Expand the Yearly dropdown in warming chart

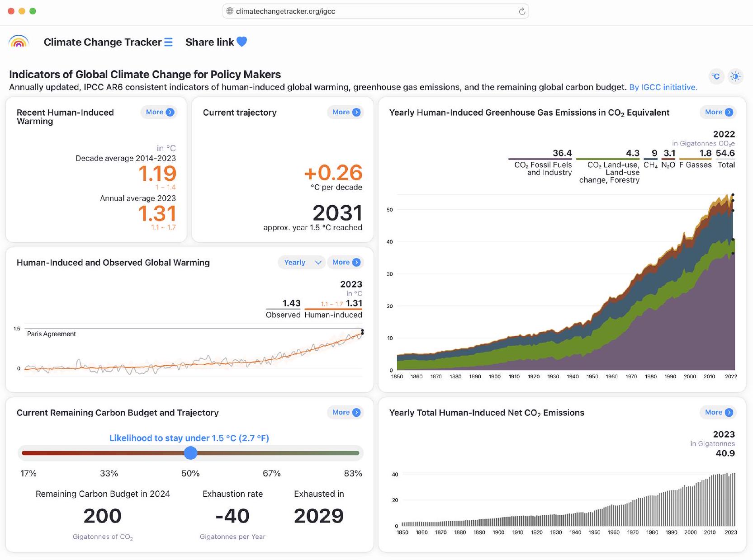pos(302,263)
